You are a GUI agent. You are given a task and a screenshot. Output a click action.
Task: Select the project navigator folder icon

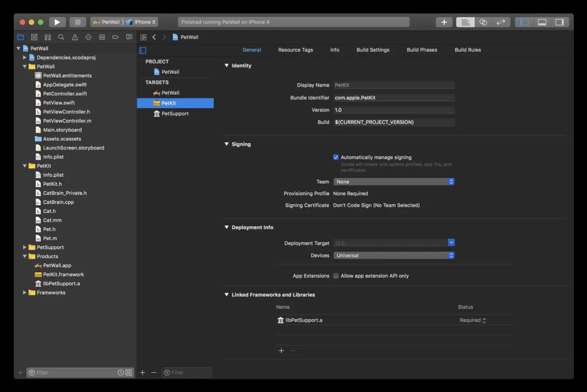coord(21,37)
